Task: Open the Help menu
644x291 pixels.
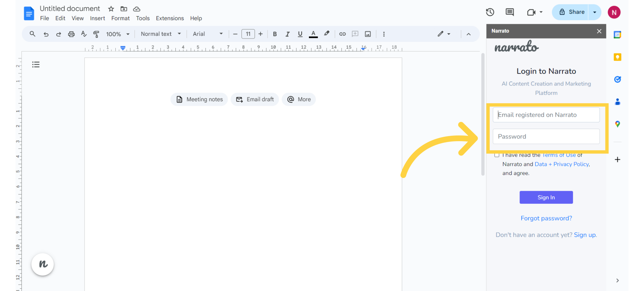Action: pyautogui.click(x=196, y=18)
